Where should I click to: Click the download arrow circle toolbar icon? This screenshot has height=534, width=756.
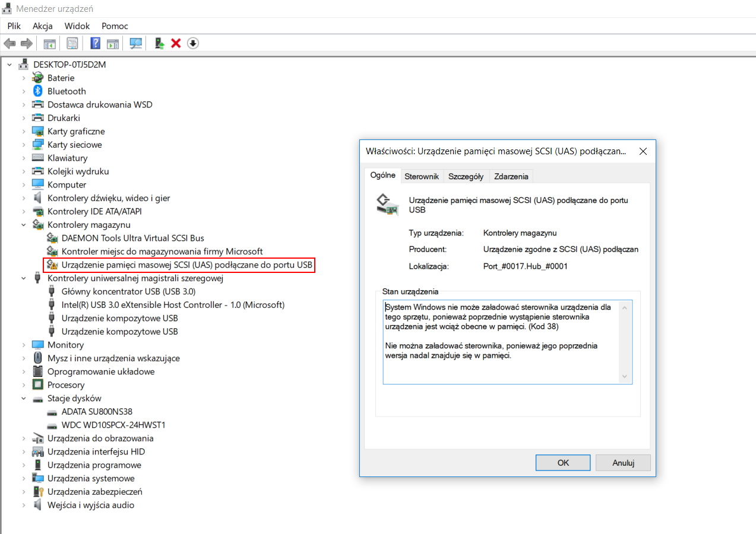point(193,43)
